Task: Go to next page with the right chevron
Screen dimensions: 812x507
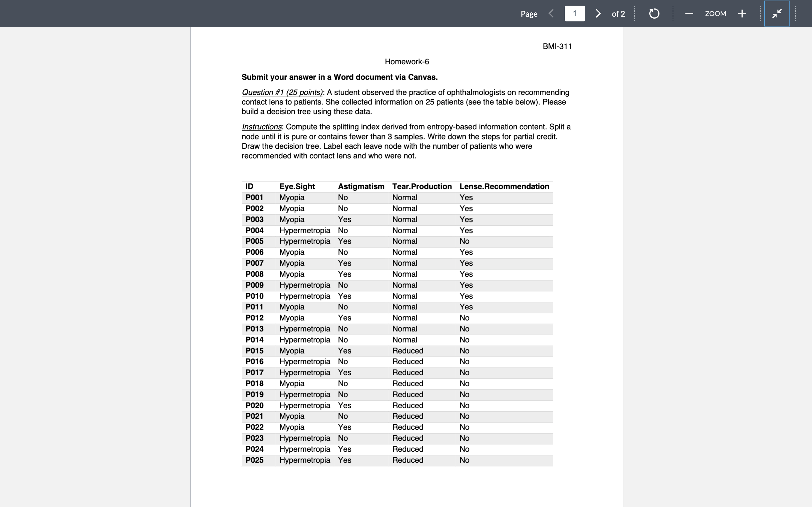Action: click(x=598, y=14)
